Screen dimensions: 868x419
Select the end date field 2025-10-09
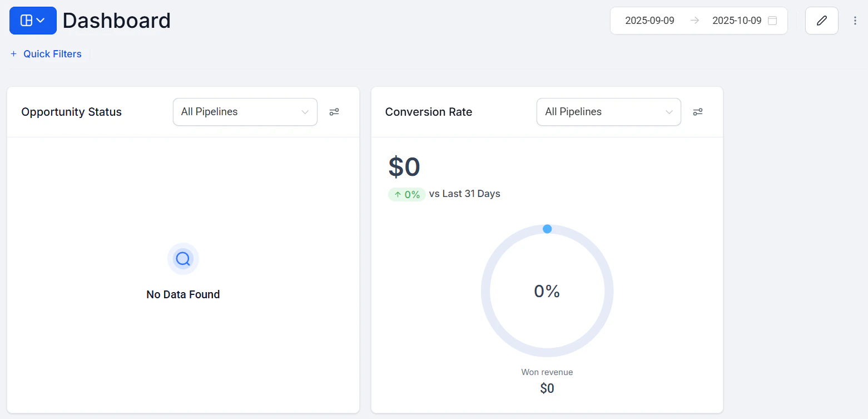pos(737,20)
